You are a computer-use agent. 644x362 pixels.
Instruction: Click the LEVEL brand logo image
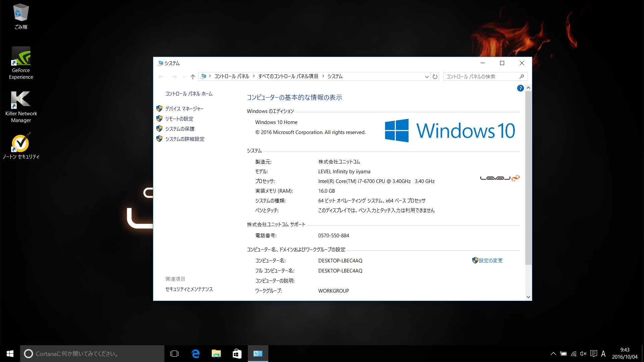click(x=500, y=178)
